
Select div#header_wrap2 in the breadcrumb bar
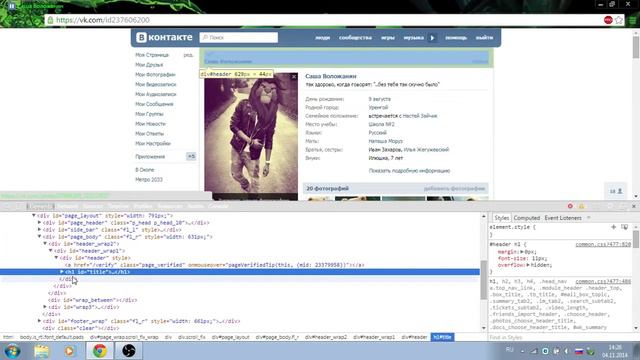tap(326, 337)
